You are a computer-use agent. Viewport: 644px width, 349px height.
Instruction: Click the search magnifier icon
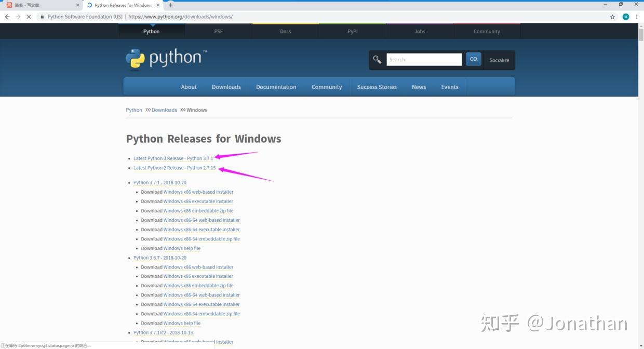[377, 59]
